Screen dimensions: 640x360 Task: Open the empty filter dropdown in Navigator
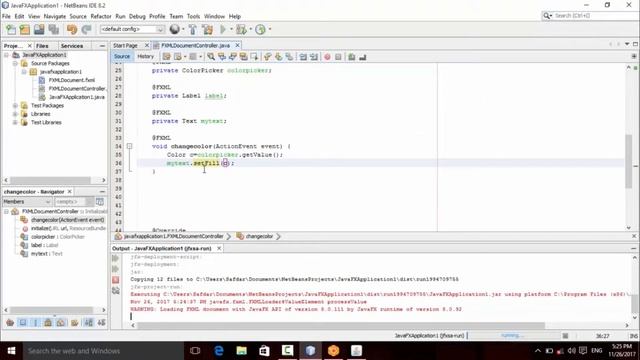(74, 202)
